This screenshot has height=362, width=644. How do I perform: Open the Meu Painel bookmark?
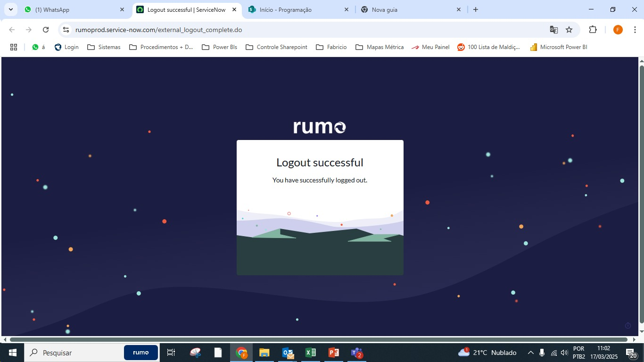pos(430,47)
